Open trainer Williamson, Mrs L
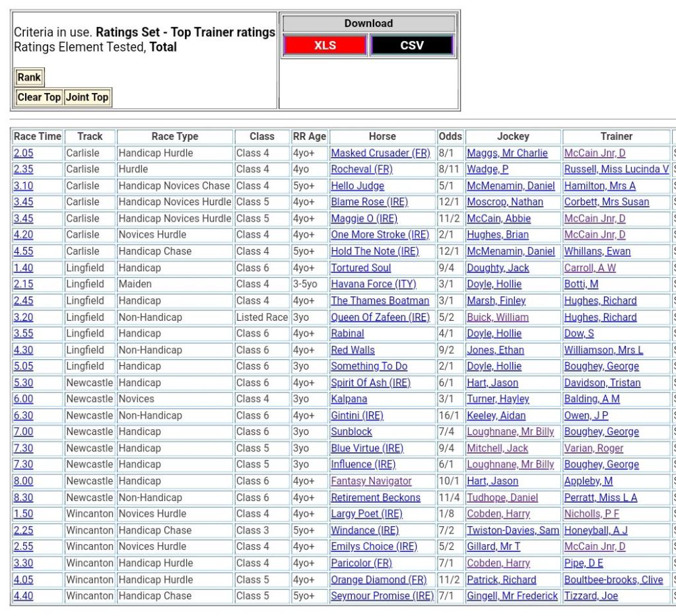The height and width of the screenshot is (616, 676). pyautogui.click(x=603, y=350)
